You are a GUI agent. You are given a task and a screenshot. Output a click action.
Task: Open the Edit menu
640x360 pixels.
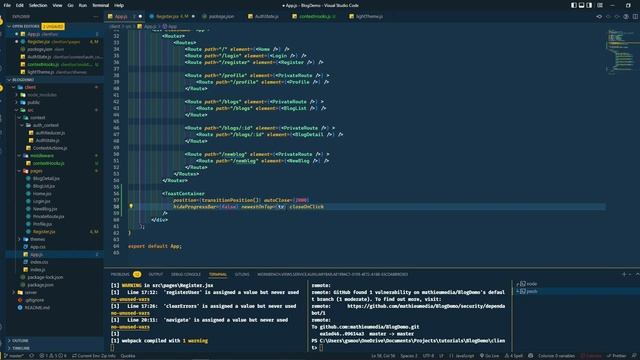20,5
